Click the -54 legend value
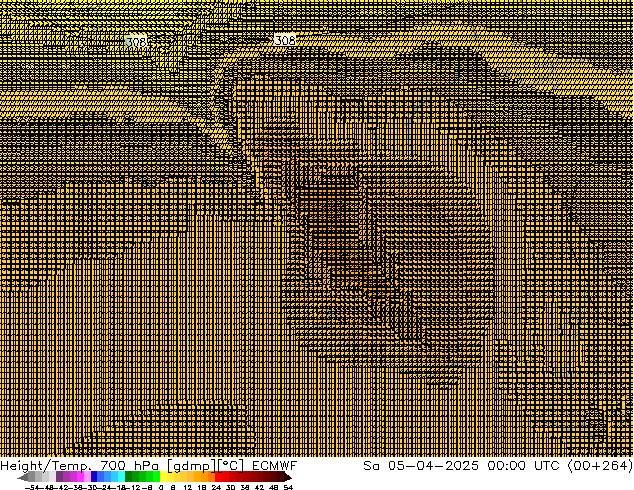Screen dimensions: 634x490 [x=32, y=488]
